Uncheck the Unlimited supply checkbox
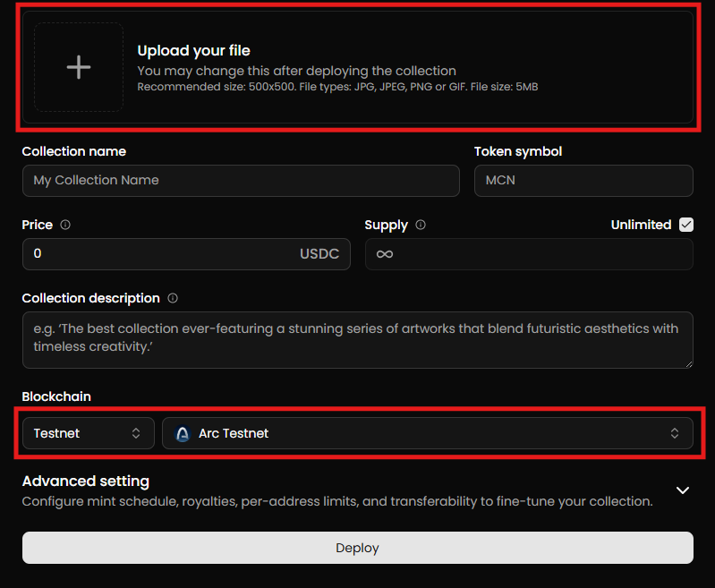Image resolution: width=715 pixels, height=588 pixels. coord(686,225)
